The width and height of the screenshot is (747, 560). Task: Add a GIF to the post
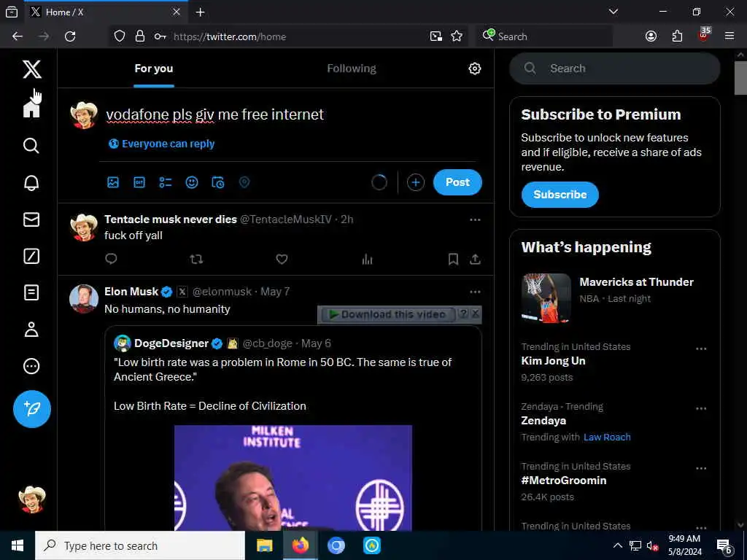[139, 182]
